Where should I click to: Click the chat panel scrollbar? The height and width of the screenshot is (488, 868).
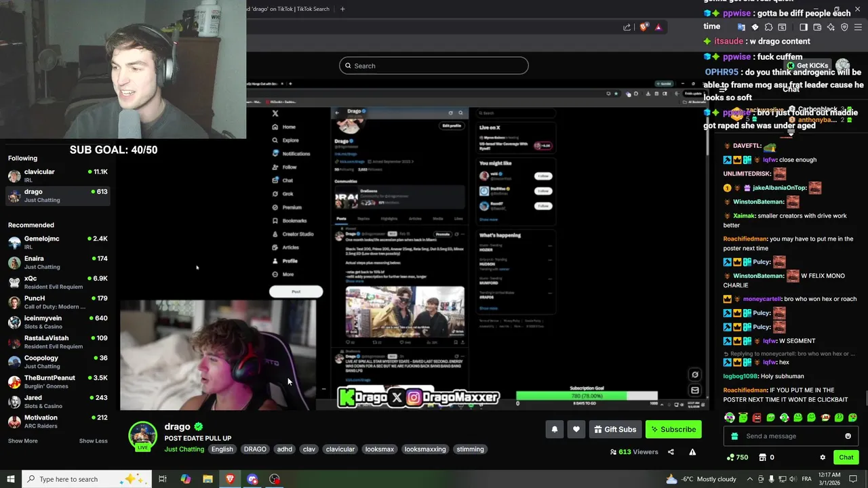865,396
